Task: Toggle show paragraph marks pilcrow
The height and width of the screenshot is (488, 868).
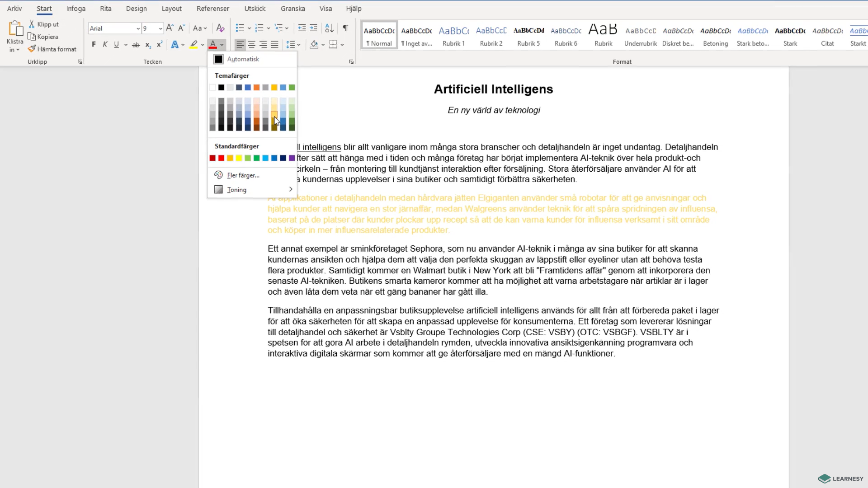Action: coord(345,28)
